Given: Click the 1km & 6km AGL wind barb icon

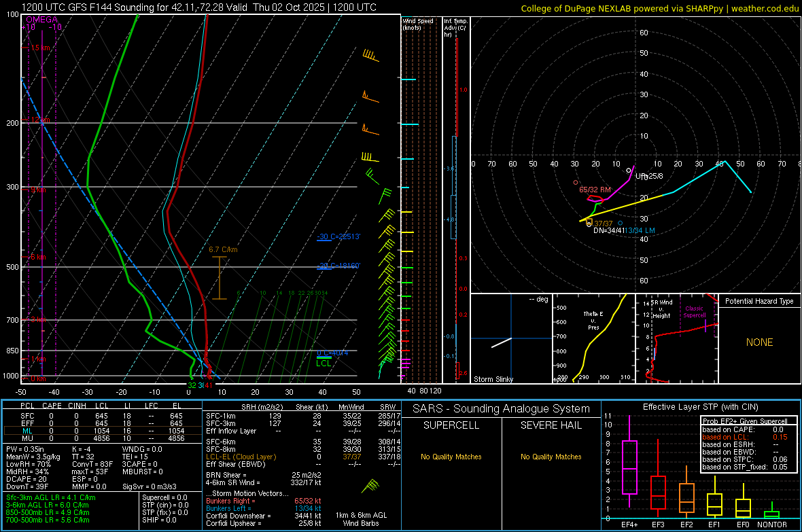Looking at the screenshot, I should [x=370, y=485].
